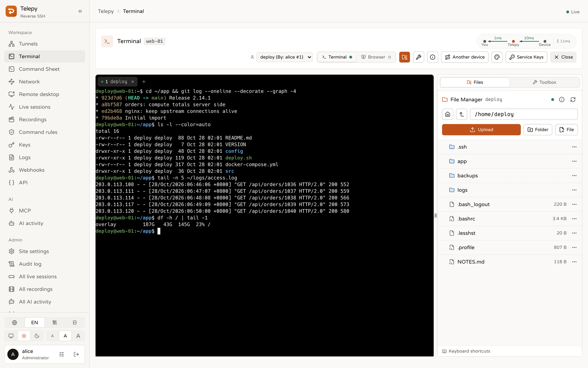Switch to the Toolbox tab
Screen dimensions: 588x368
pos(544,82)
